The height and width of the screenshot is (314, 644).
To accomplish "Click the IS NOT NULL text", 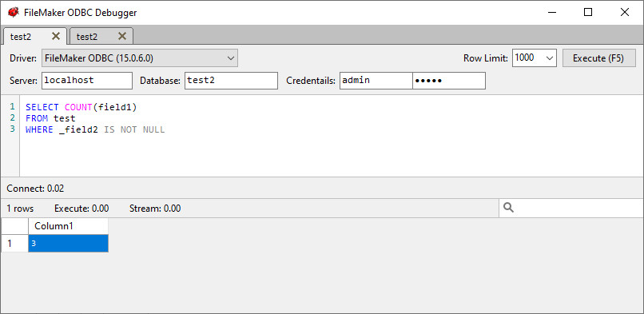I will (134, 129).
